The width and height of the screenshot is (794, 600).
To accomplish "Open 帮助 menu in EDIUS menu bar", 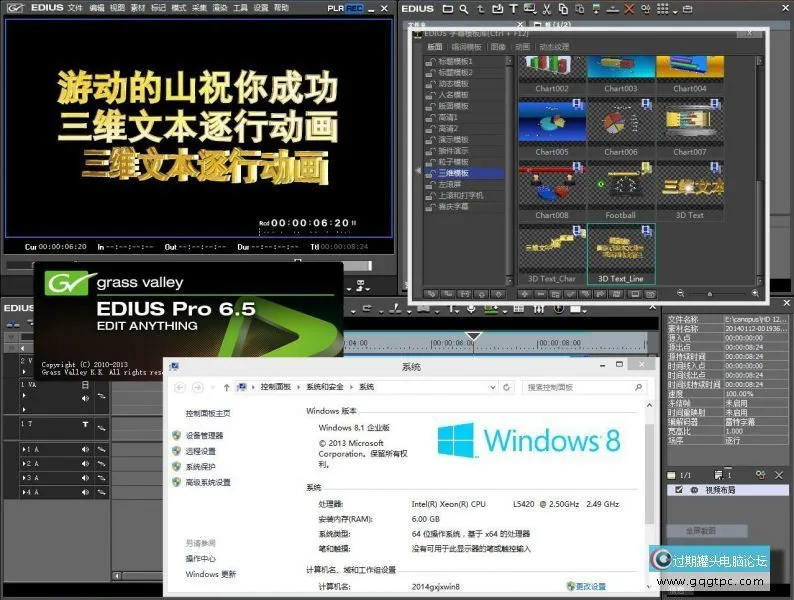I will coord(281,8).
